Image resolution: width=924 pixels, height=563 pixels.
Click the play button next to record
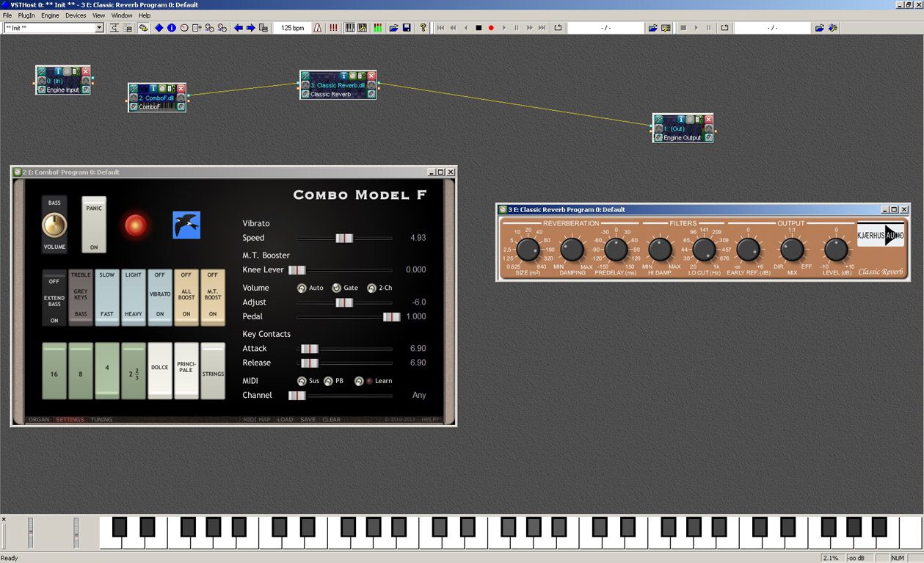tap(503, 28)
